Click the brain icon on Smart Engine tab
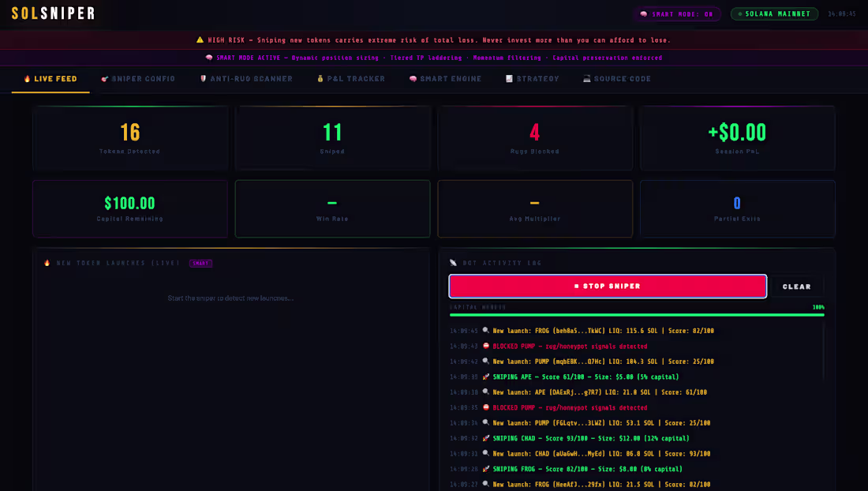Image resolution: width=868 pixels, height=491 pixels. [413, 79]
